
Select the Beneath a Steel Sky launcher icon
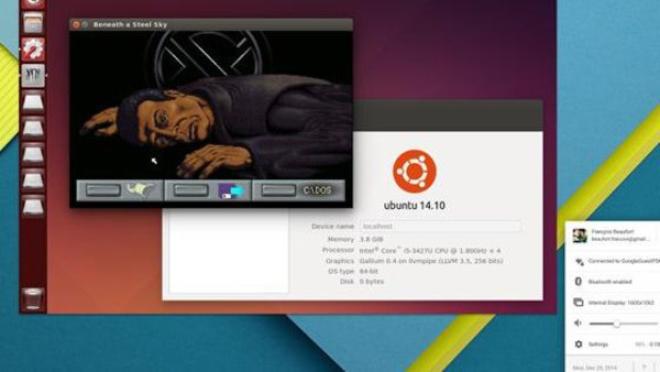(33, 75)
